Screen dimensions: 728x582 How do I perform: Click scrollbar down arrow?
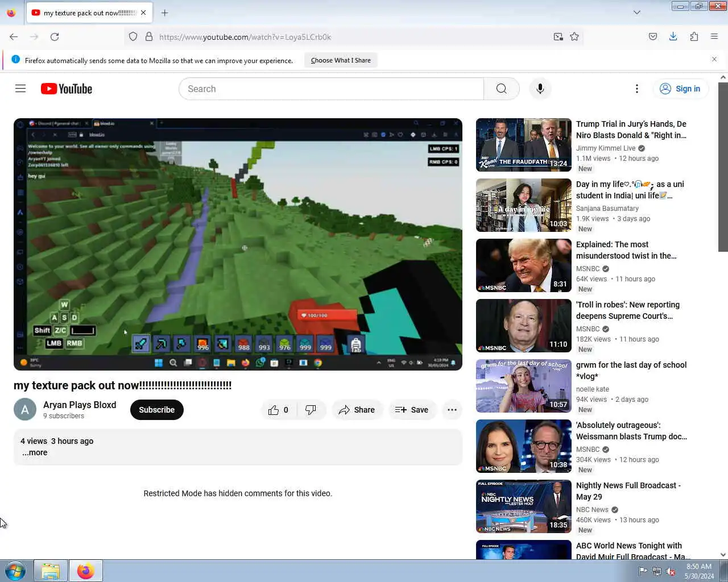pyautogui.click(x=723, y=555)
